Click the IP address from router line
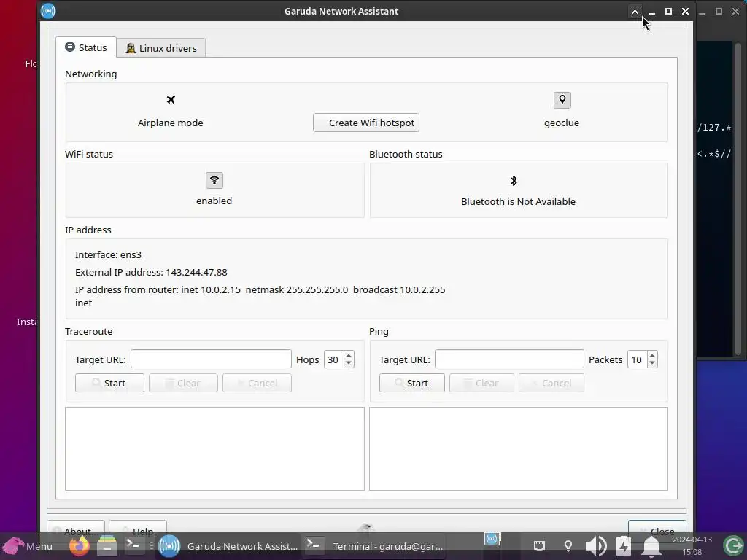747x560 pixels. (260, 290)
